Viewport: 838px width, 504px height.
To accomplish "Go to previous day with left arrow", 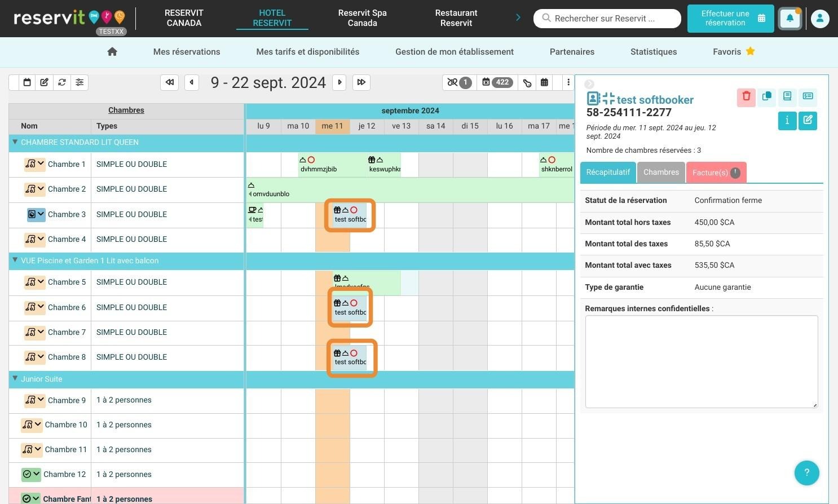I will (192, 82).
